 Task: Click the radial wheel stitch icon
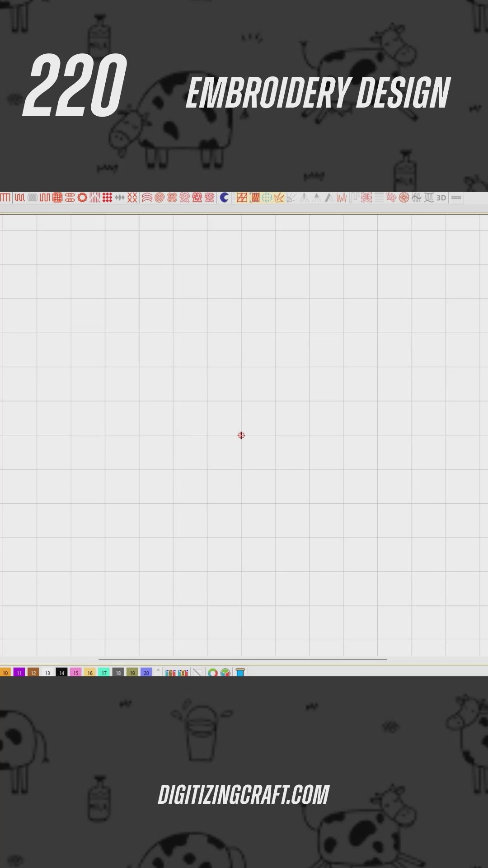(x=404, y=198)
